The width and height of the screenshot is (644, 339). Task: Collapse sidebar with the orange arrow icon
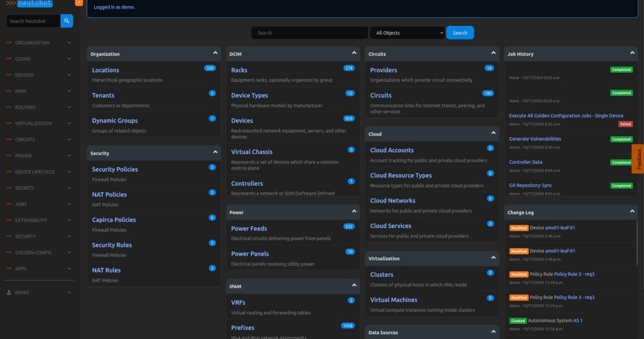point(79,3)
